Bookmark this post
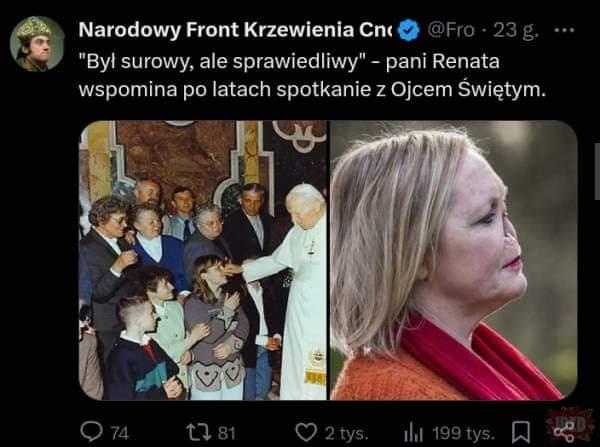Viewport: 600px width, 447px height. tap(521, 432)
